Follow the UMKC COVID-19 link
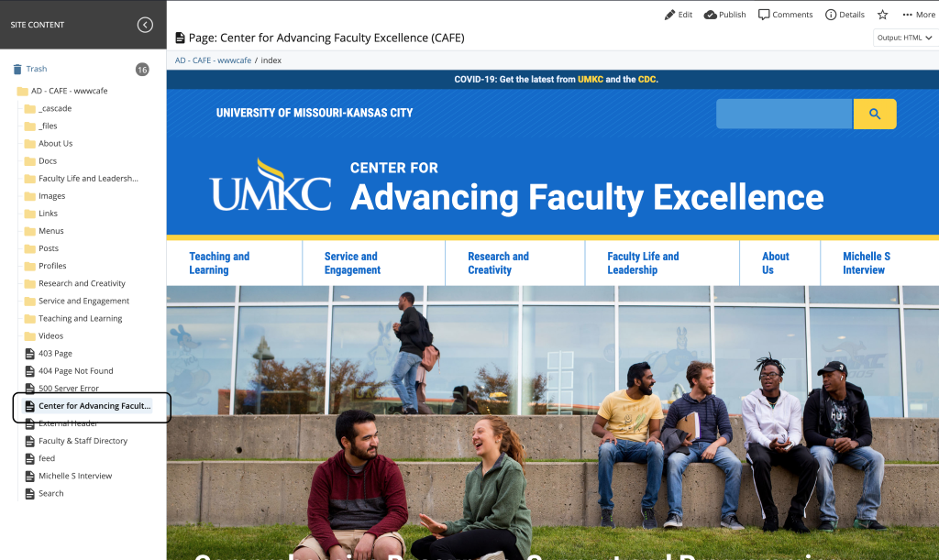 click(590, 79)
